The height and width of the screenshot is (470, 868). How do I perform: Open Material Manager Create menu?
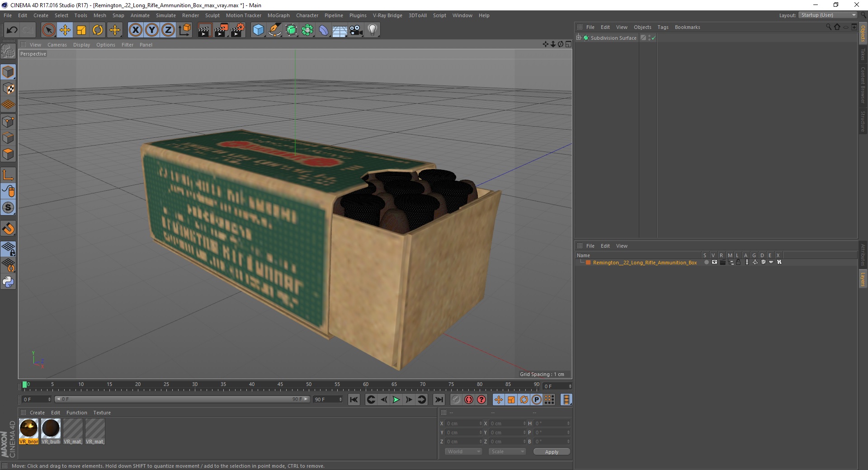[37, 413]
